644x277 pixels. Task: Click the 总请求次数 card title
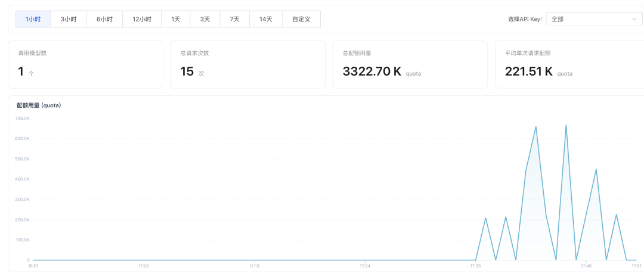pos(194,54)
